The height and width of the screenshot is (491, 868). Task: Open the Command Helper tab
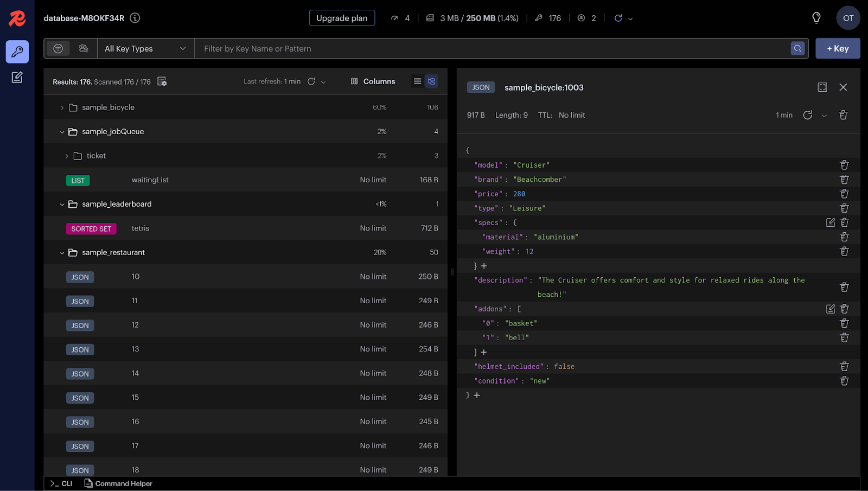click(x=118, y=483)
